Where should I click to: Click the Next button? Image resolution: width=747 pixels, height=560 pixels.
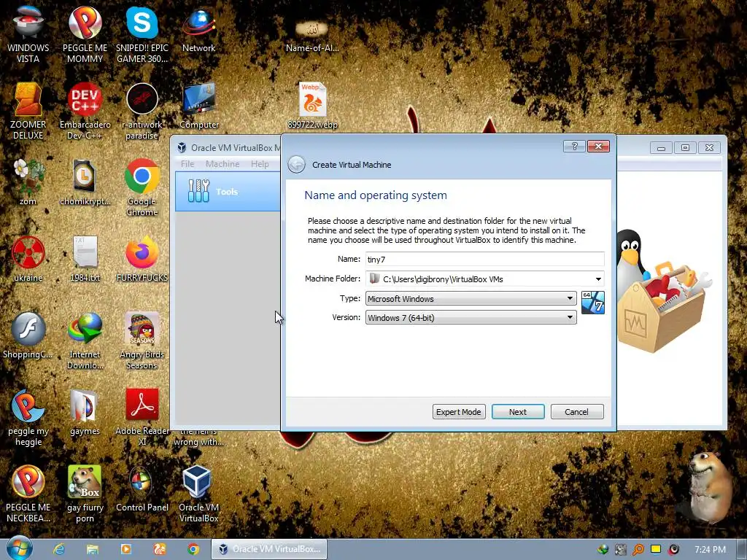(518, 412)
